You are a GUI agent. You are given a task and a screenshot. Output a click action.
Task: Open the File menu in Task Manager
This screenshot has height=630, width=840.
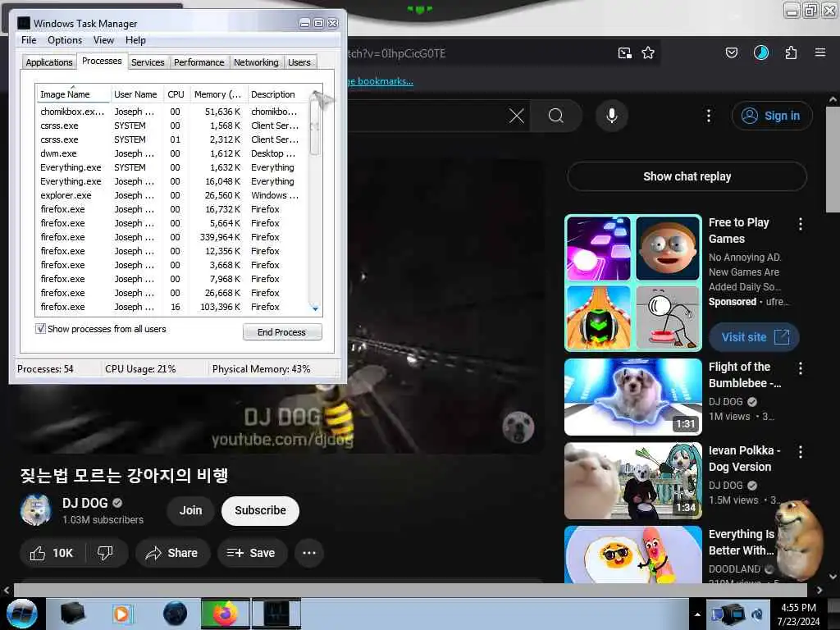tap(29, 40)
